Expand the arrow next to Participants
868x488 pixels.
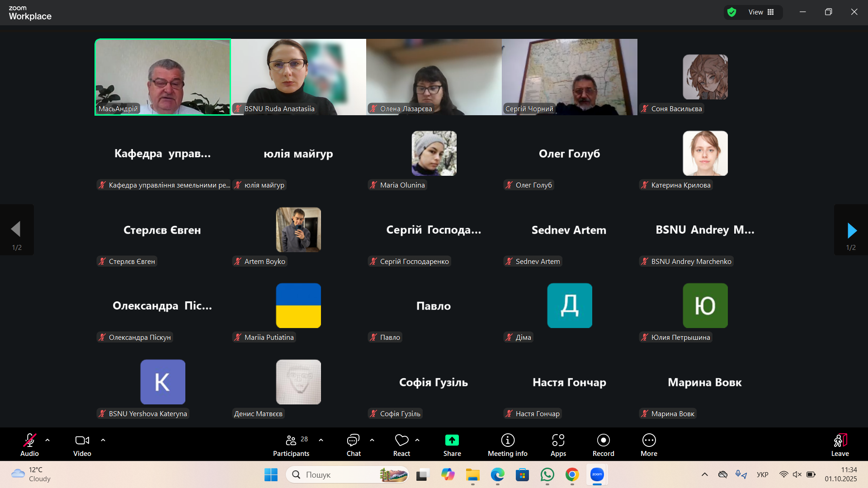[321, 440]
